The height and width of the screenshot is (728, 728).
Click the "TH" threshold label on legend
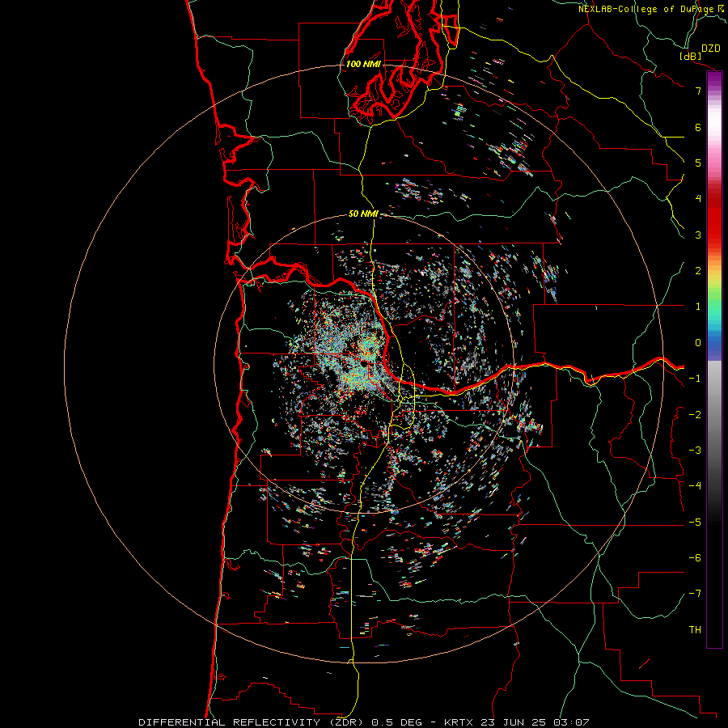(695, 630)
